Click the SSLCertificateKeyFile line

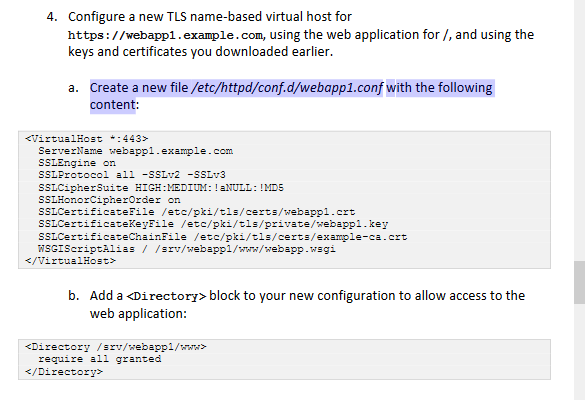click(213, 224)
